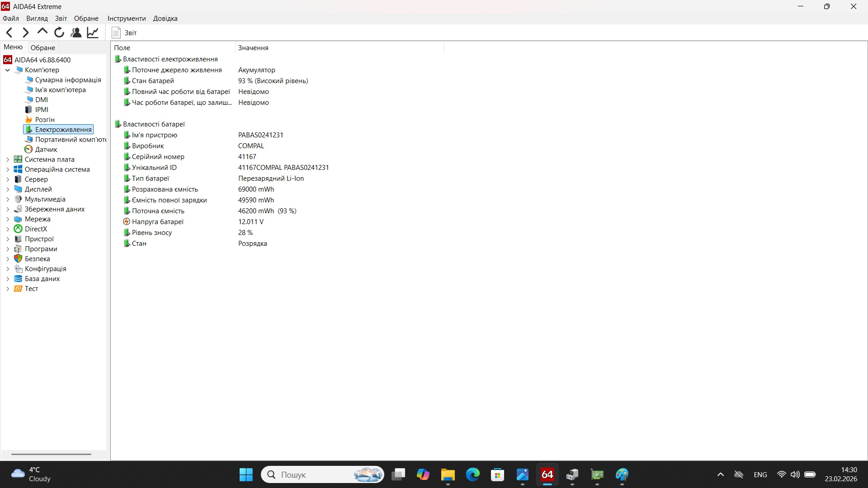This screenshot has width=868, height=488.
Task: Open the Файл menu
Action: click(x=10, y=18)
